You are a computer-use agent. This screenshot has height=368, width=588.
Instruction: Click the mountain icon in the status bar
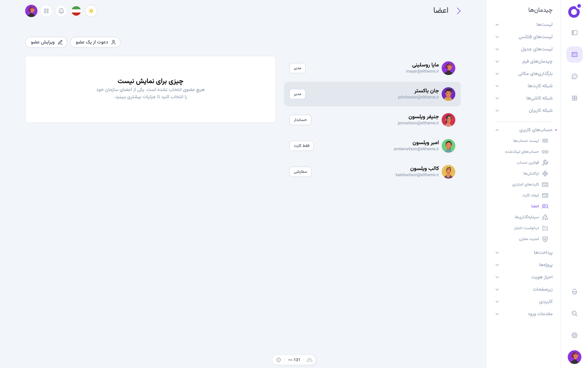click(309, 360)
